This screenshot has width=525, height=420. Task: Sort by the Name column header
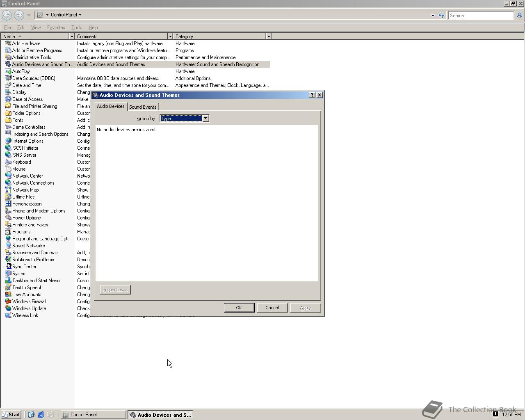tap(35, 37)
